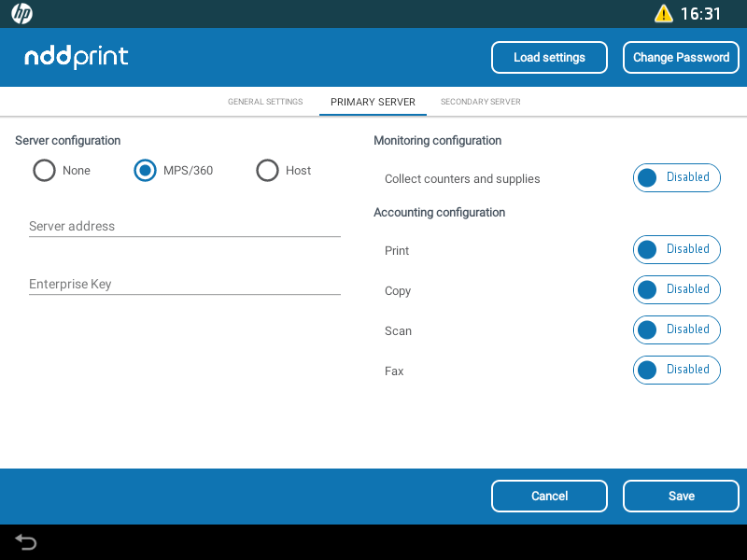The image size is (747, 560).
Task: Switch on Fax accounting toggle
Action: [x=676, y=370]
